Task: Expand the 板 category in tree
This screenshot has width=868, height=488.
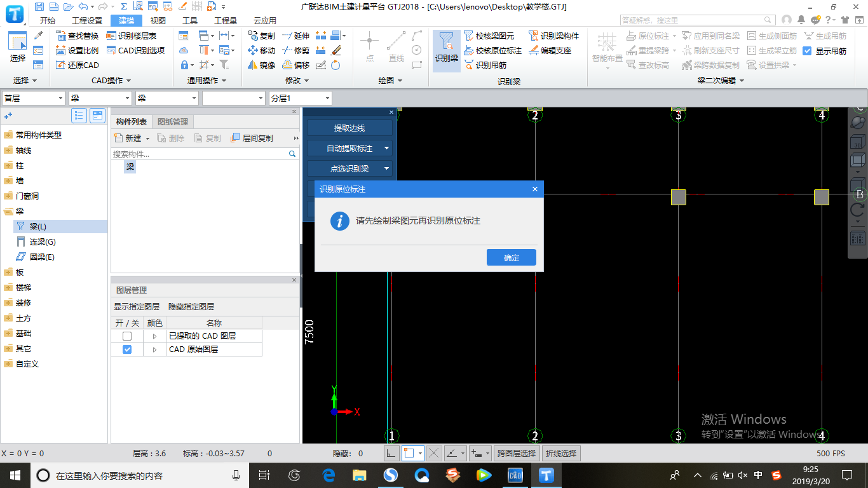Action: [x=8, y=273]
